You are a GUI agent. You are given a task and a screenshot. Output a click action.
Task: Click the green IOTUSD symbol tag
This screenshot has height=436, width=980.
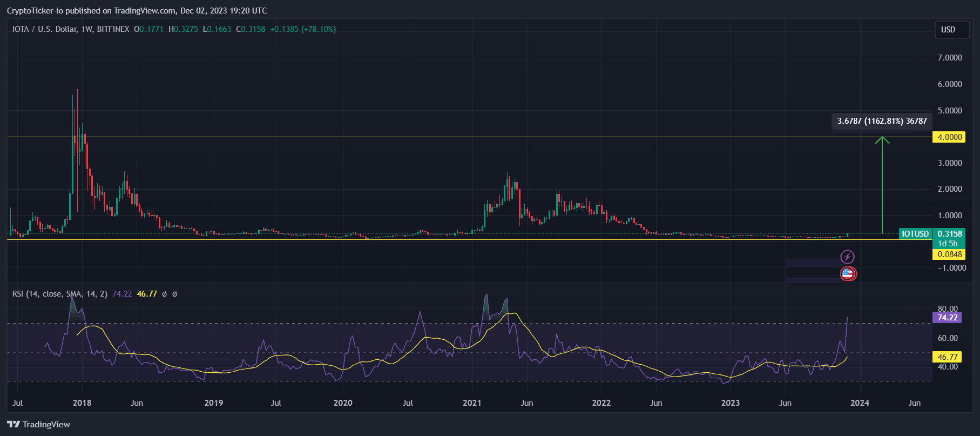pyautogui.click(x=915, y=234)
